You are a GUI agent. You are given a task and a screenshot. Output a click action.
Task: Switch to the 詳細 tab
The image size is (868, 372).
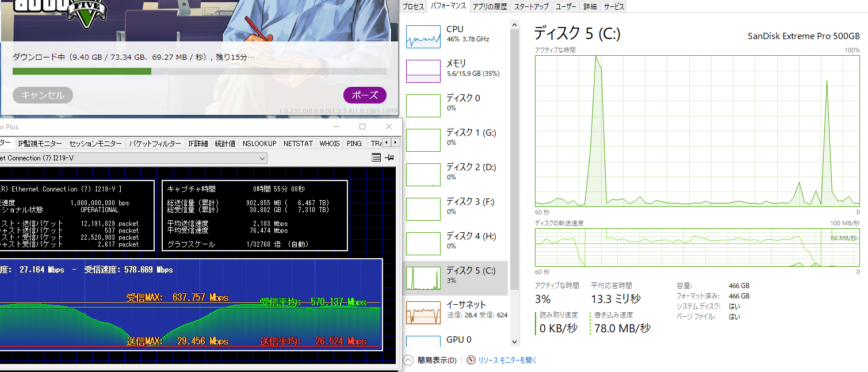590,7
